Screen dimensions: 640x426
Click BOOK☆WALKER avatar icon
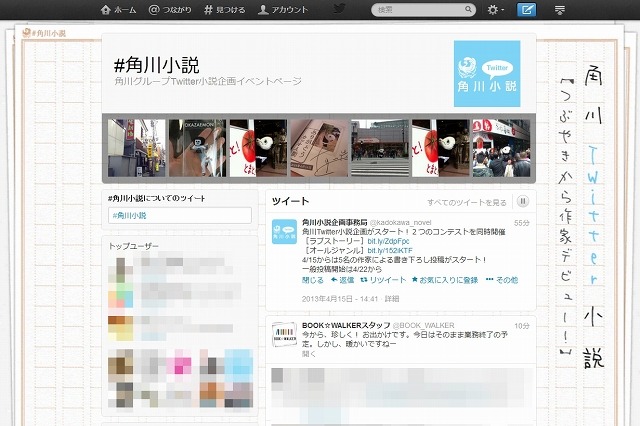284,335
